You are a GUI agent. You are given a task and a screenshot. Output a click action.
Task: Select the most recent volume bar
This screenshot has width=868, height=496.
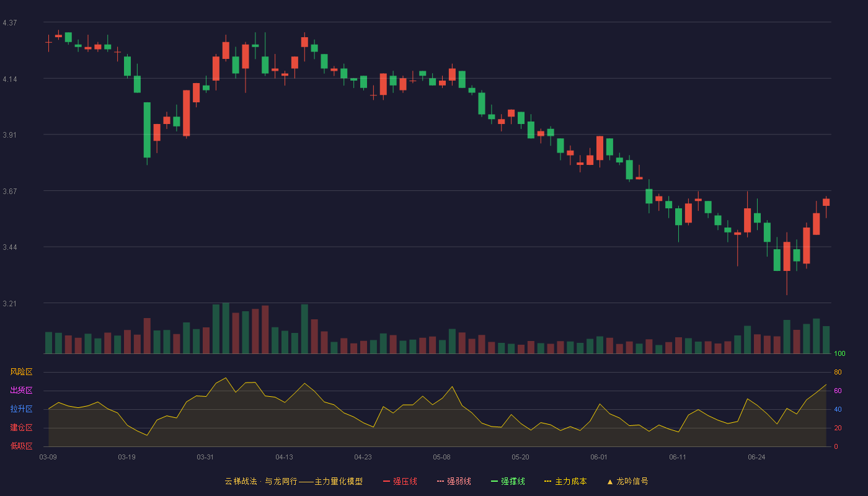826,340
